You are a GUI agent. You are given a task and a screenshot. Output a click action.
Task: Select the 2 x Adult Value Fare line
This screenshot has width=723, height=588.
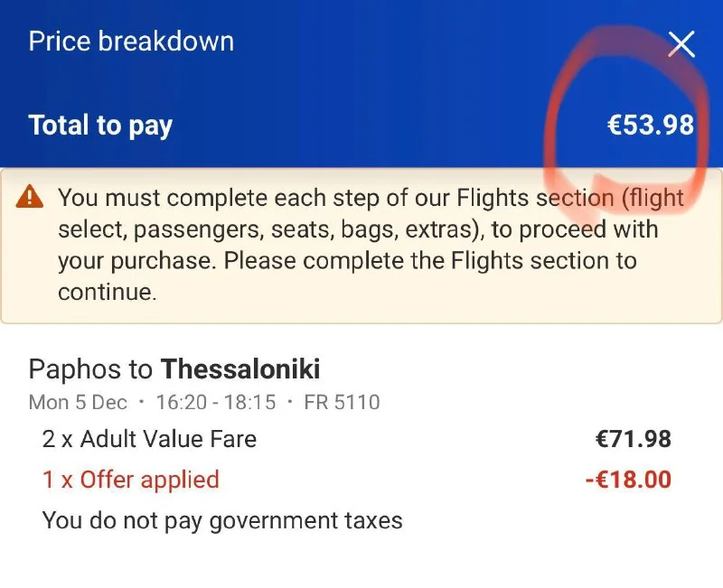(x=149, y=440)
